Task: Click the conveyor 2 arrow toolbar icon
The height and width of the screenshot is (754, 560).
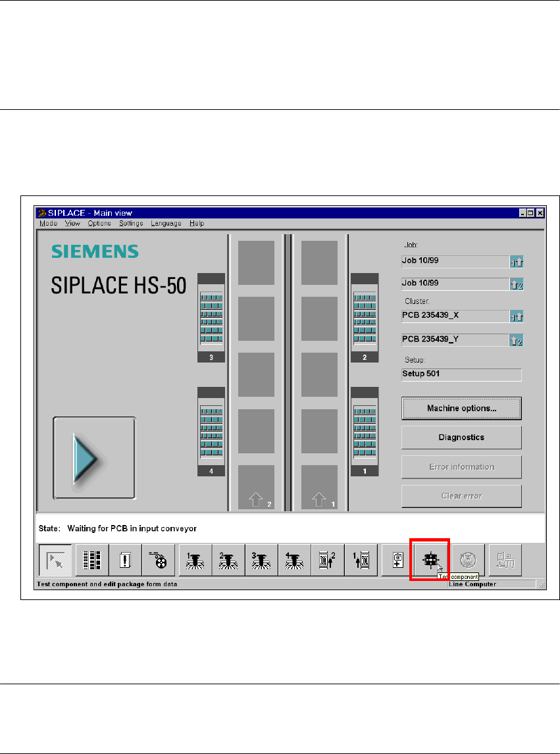Action: (x=328, y=560)
